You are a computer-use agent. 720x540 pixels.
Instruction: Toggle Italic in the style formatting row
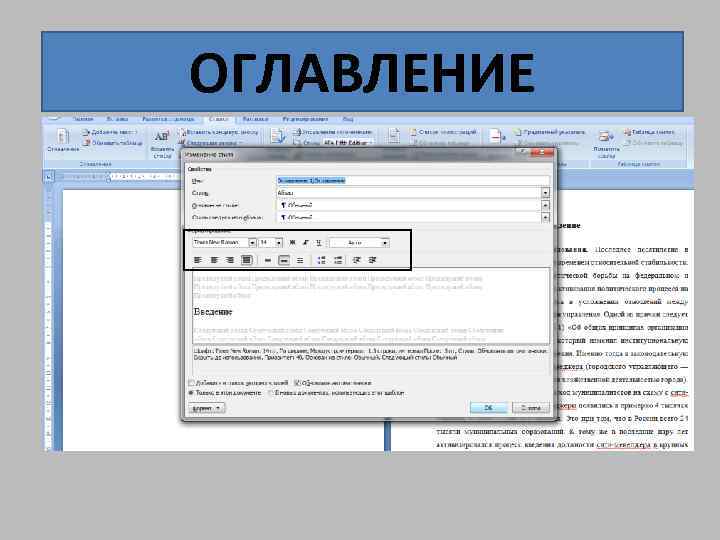305,242
